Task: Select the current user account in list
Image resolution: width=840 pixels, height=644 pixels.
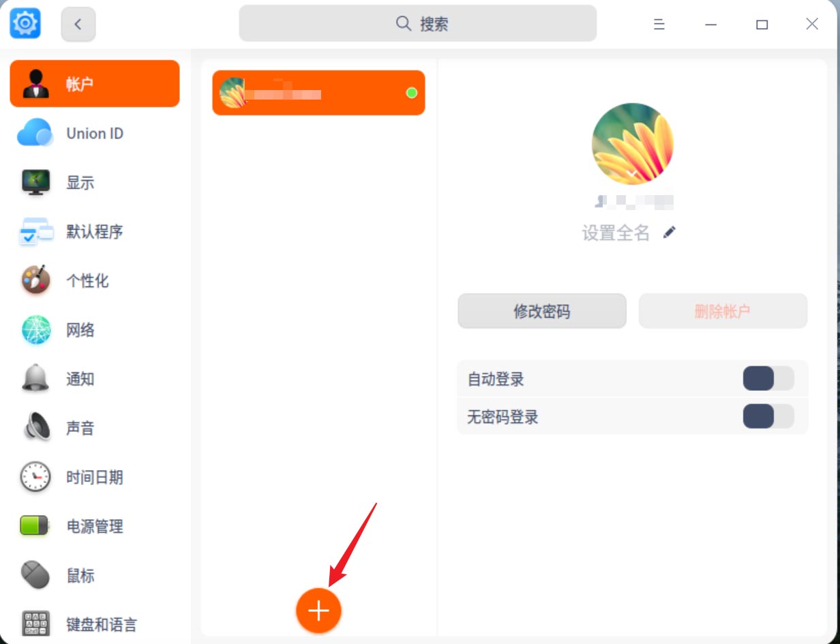Action: (x=318, y=93)
